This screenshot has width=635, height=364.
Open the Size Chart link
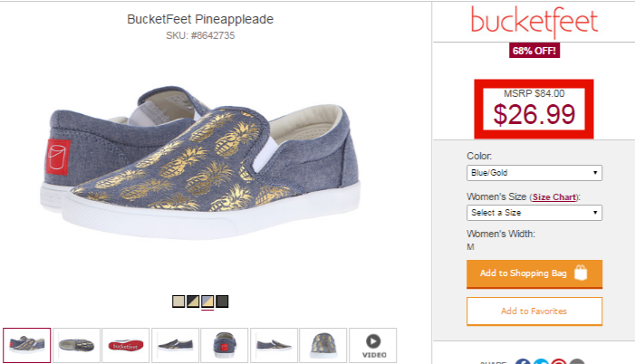(554, 197)
